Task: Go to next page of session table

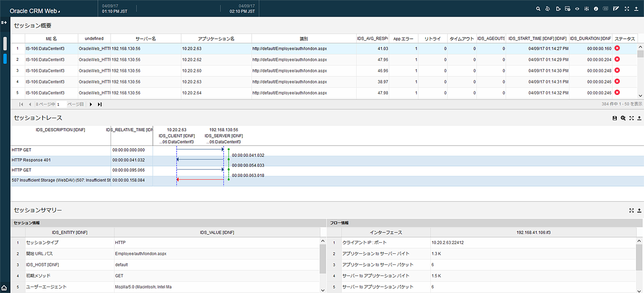Action: tap(91, 104)
